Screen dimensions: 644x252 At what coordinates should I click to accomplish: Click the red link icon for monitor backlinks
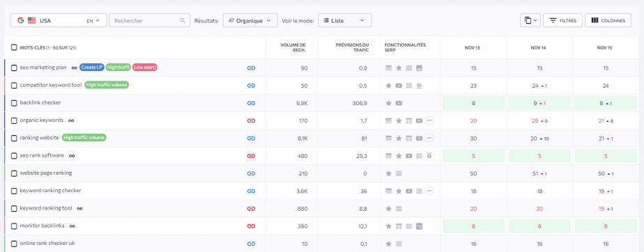[252, 226]
